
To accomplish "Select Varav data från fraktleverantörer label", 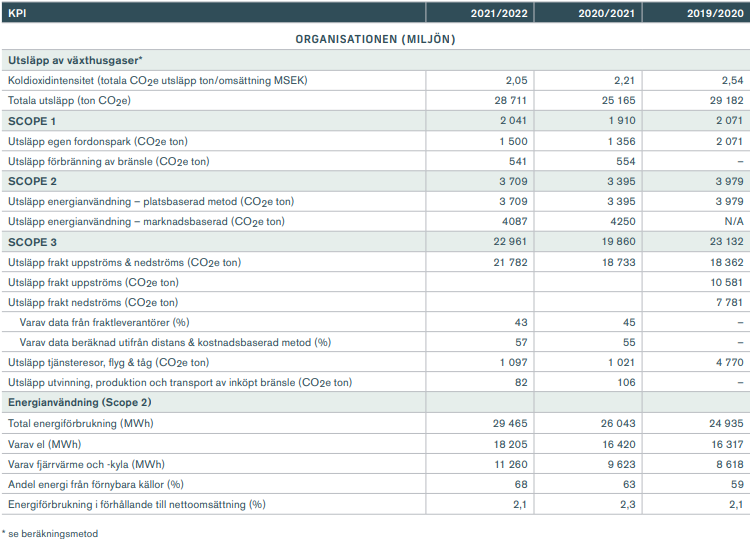I will (x=104, y=323).
